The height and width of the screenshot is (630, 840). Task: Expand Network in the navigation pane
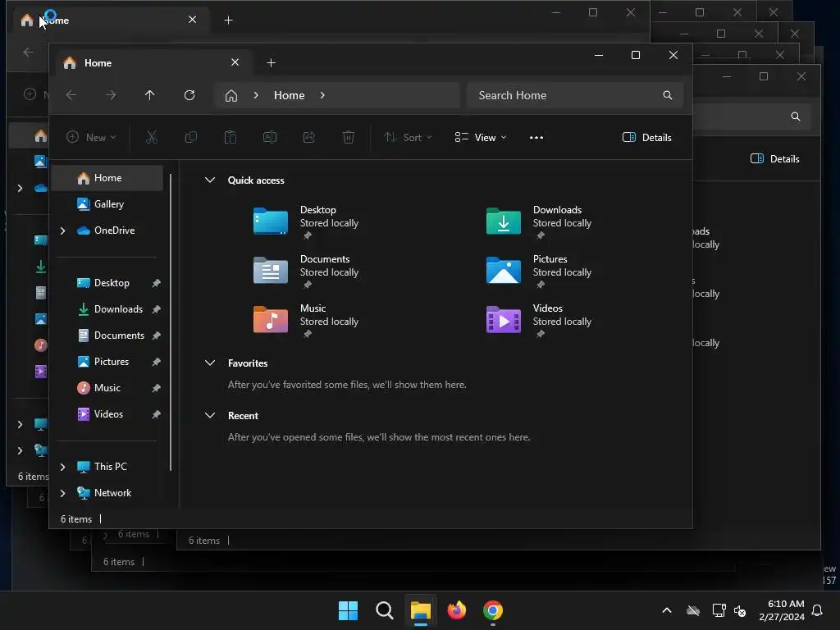62,493
